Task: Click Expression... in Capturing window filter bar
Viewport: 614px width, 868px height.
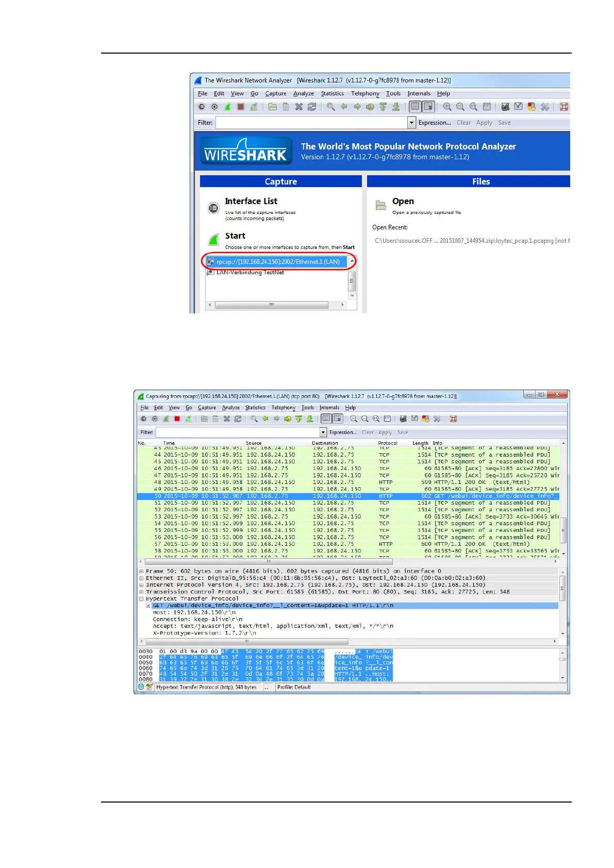Action: (343, 432)
